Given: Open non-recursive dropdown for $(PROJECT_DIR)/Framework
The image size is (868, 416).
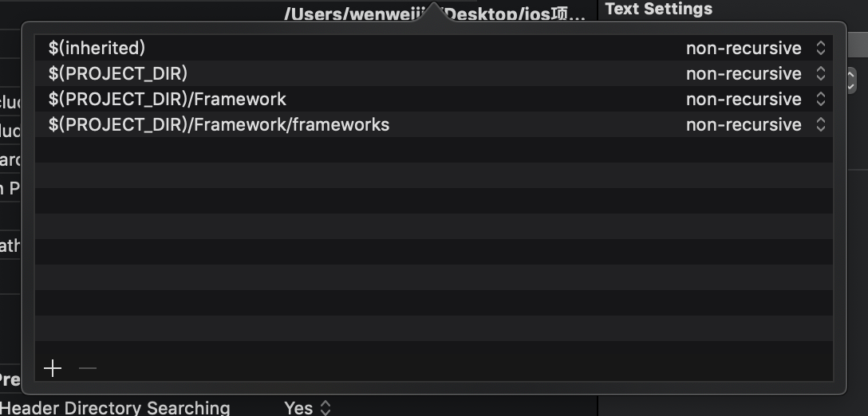Looking at the screenshot, I should pos(743,100).
